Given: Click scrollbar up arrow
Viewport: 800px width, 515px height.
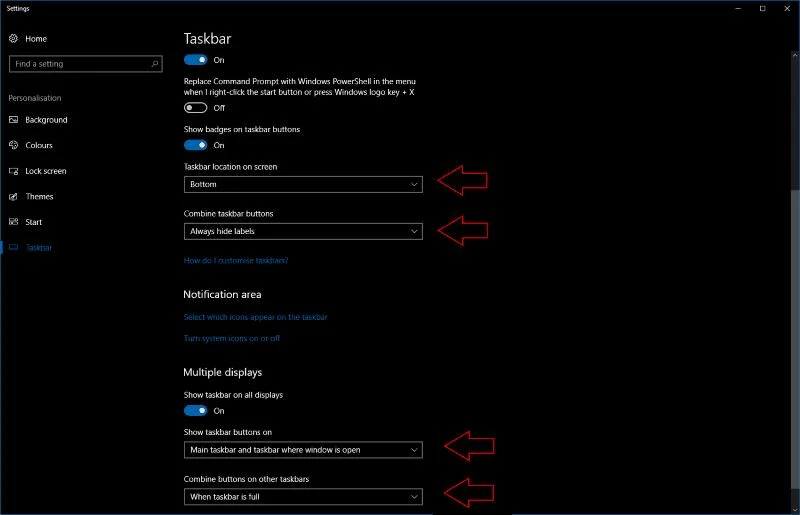Looking at the screenshot, I should 795,54.
